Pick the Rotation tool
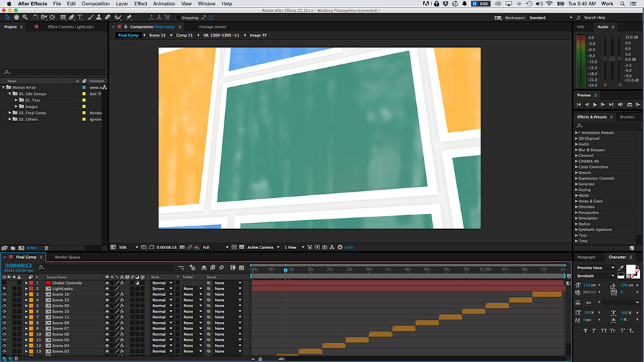Viewport: 644px width, 362px height. click(x=35, y=17)
